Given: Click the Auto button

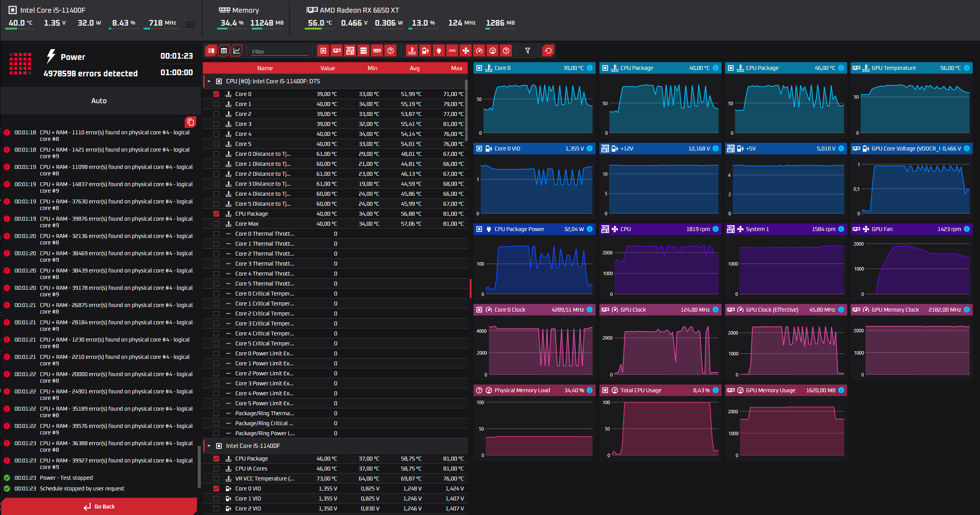Looking at the screenshot, I should 99,101.
